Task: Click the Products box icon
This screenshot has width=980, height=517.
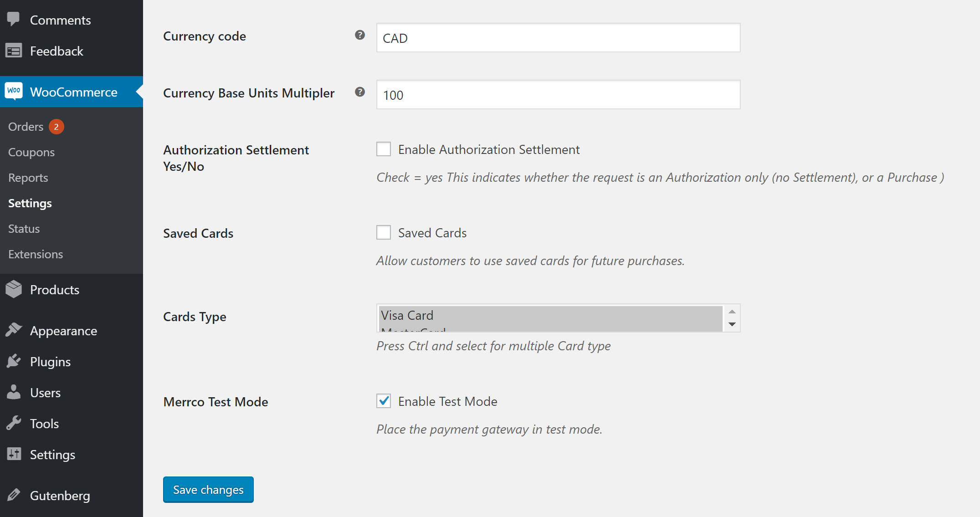Action: [14, 289]
